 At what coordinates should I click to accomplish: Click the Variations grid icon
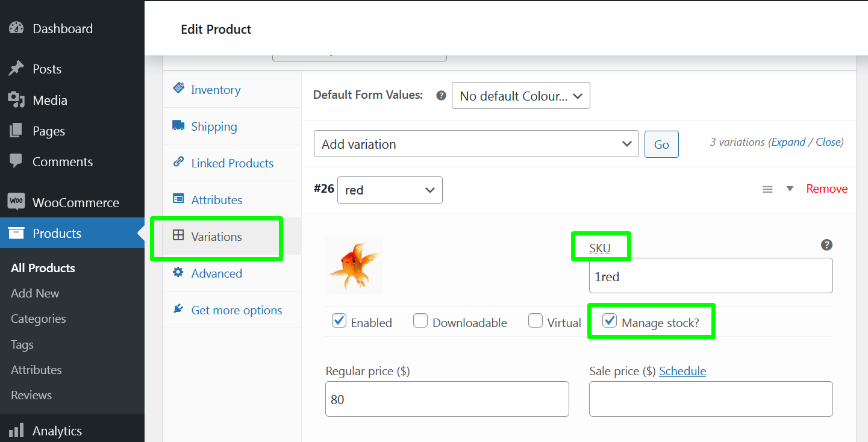pyautogui.click(x=178, y=235)
